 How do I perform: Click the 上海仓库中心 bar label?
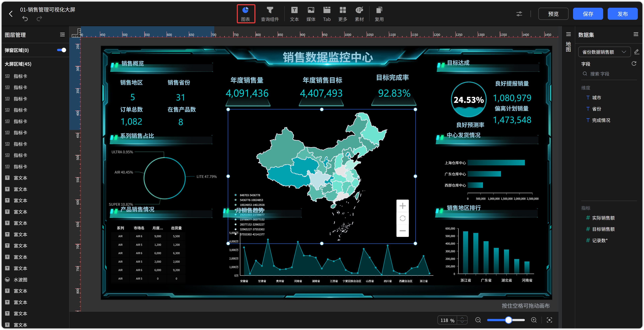[x=455, y=163]
